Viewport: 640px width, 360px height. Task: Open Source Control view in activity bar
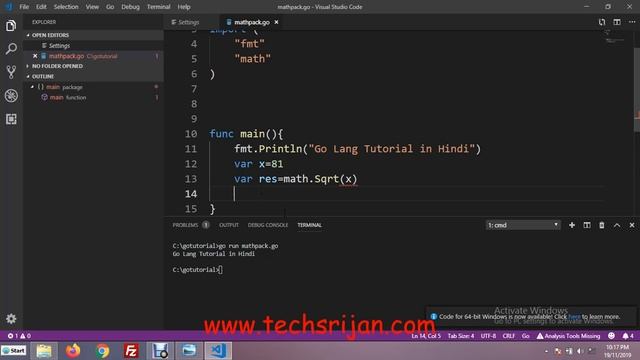pos(11,72)
